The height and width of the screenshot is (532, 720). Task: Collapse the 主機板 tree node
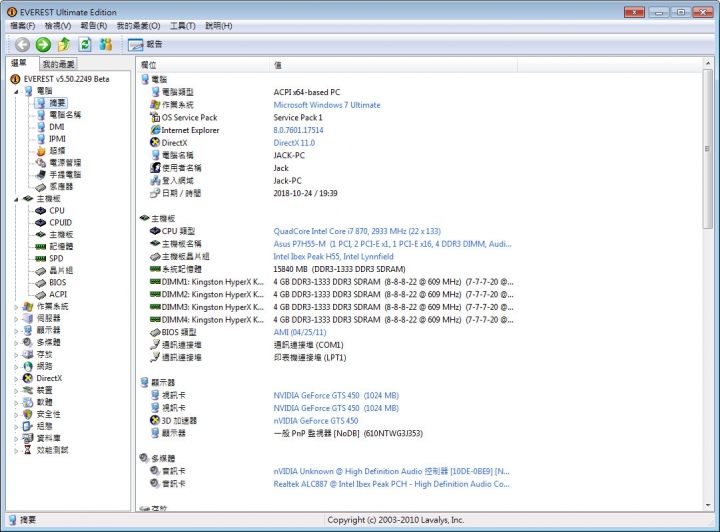[16, 199]
